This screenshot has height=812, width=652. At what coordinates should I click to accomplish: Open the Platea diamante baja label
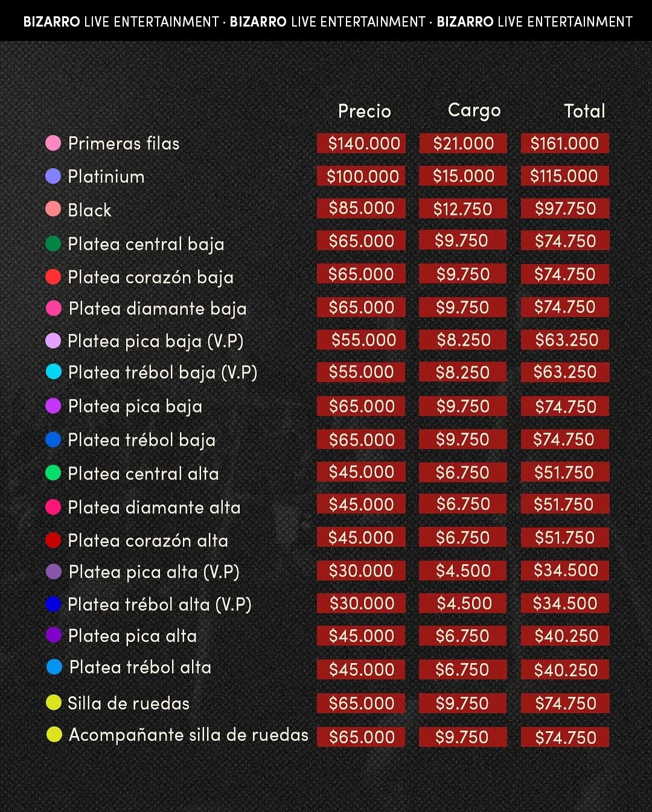[158, 309]
